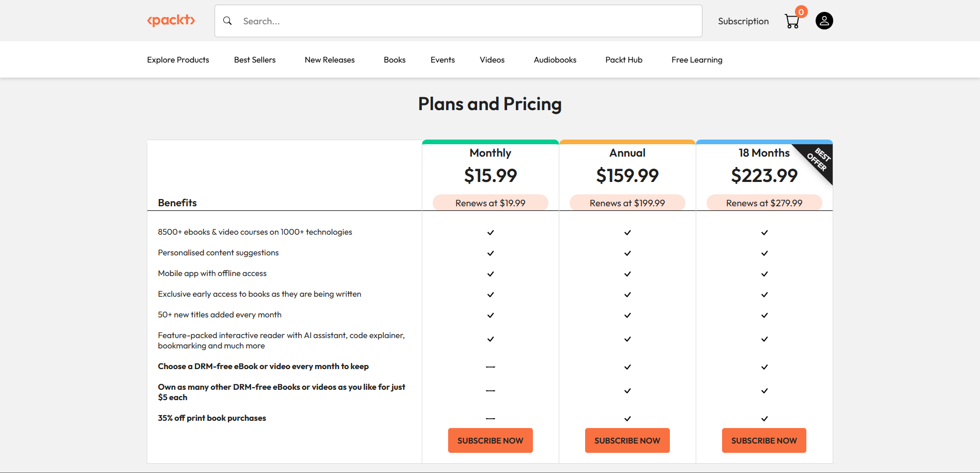Click Annual checkmark for 8500+ ebooks
Image resolution: width=980 pixels, height=473 pixels.
(x=627, y=233)
